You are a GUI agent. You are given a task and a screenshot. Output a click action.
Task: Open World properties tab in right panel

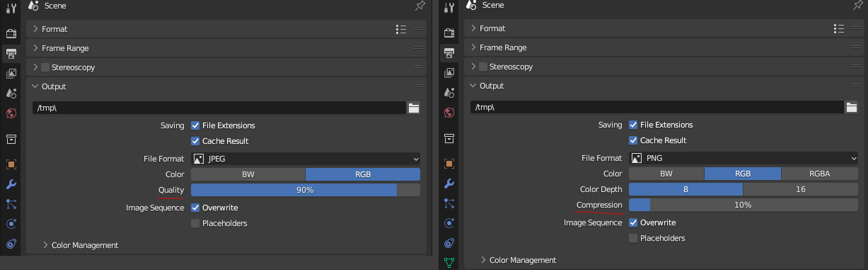click(449, 113)
